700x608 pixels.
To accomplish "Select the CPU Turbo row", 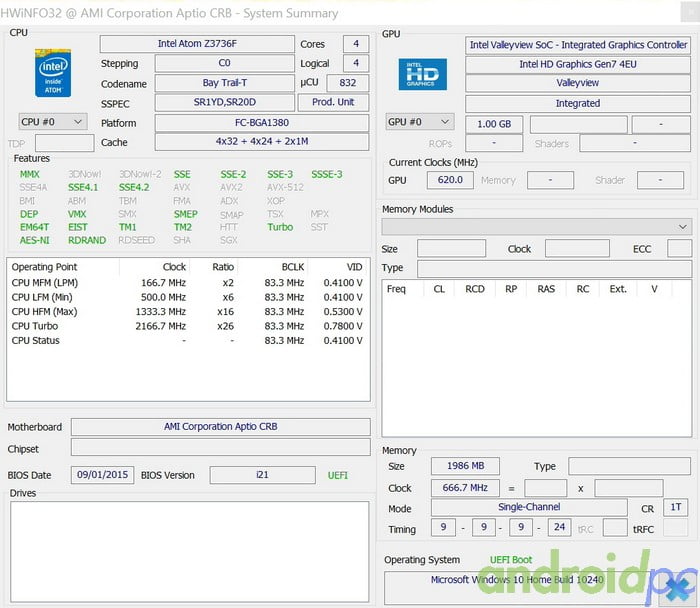I will 188,326.
